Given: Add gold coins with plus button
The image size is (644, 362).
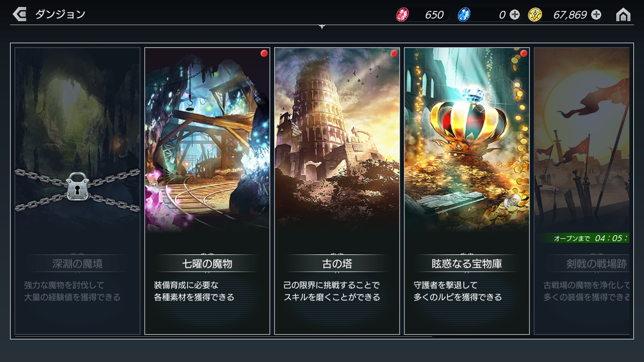Looking at the screenshot, I should pos(596,15).
